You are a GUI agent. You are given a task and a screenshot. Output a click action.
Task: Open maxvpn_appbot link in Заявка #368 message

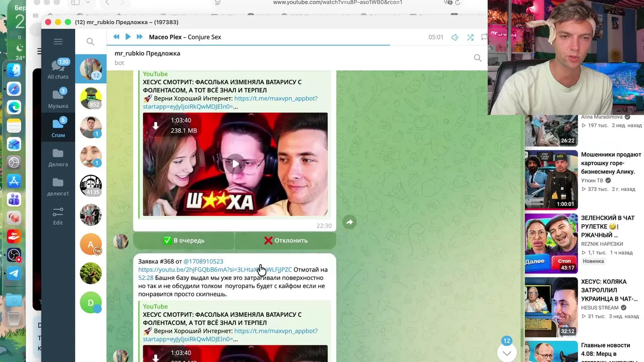(x=230, y=335)
